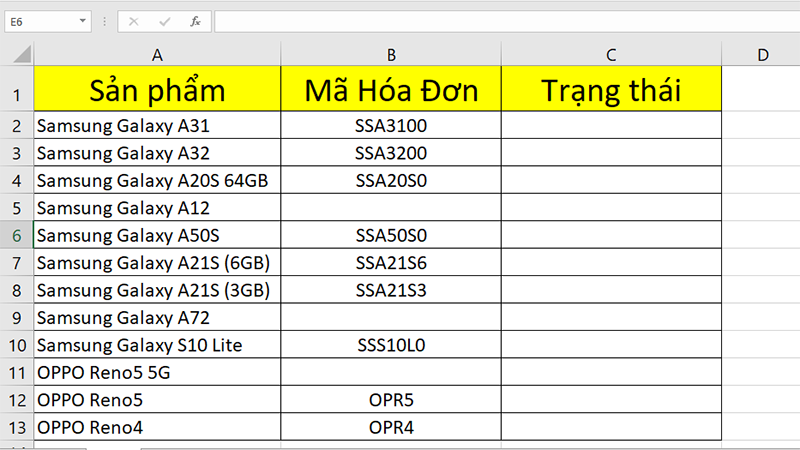This screenshot has width=800, height=450.
Task: Click the 'Sản phẩm' header cell
Action: click(x=157, y=89)
